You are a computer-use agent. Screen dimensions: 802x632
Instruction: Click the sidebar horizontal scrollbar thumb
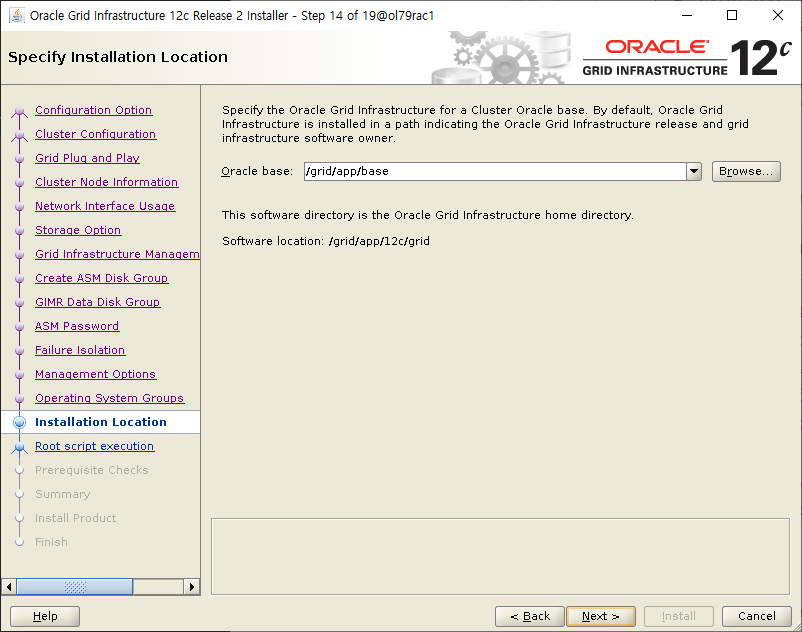pos(75,586)
